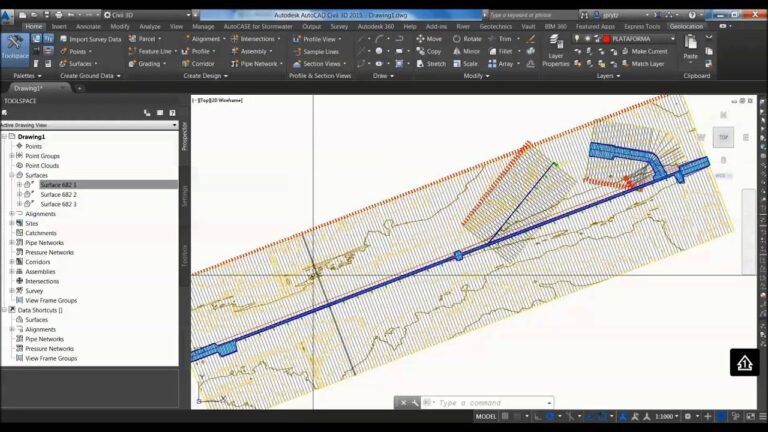
Task: Click the Match Layer icon
Action: click(x=625, y=64)
